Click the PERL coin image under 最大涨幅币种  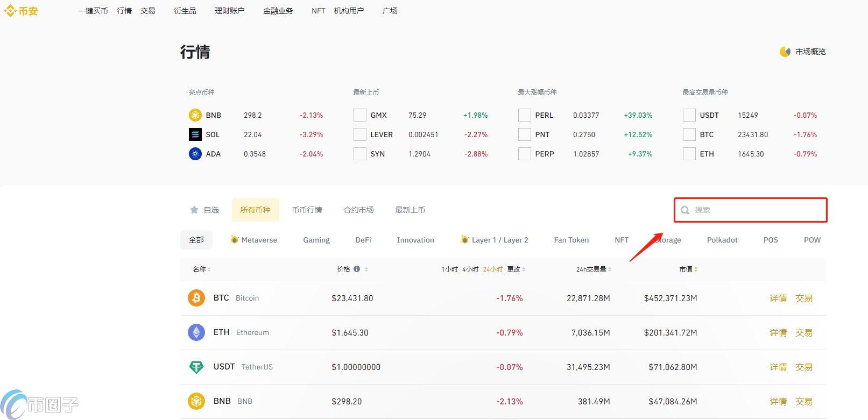524,115
